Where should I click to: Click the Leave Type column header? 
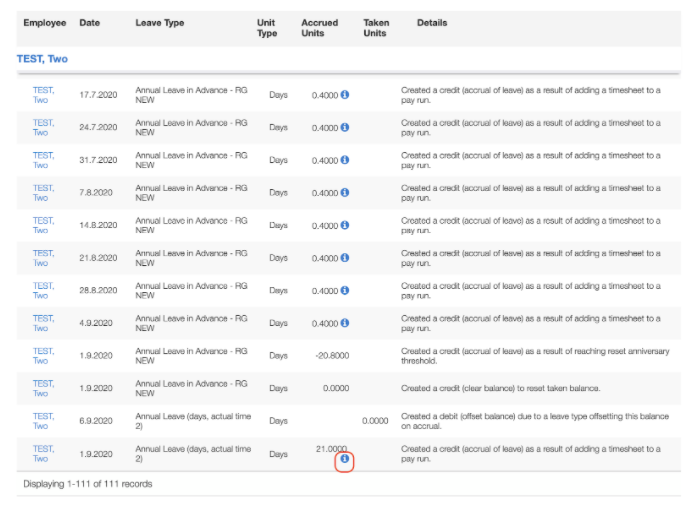160,23
